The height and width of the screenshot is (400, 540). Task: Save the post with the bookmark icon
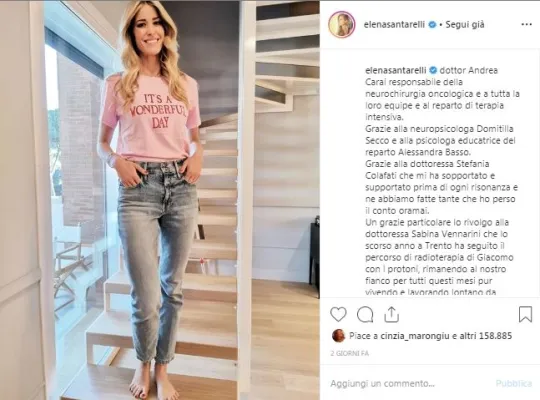pos(525,314)
